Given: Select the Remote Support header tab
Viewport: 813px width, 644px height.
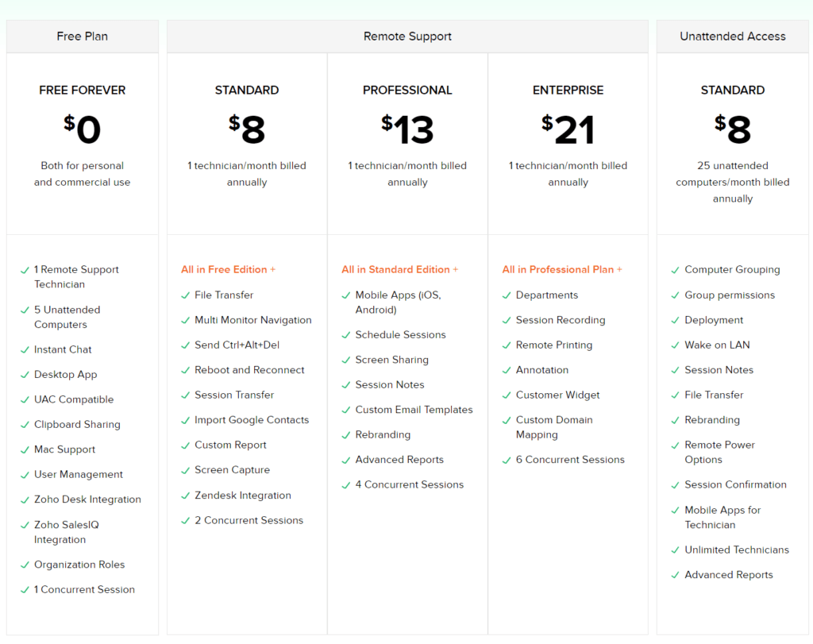Looking at the screenshot, I should [407, 37].
